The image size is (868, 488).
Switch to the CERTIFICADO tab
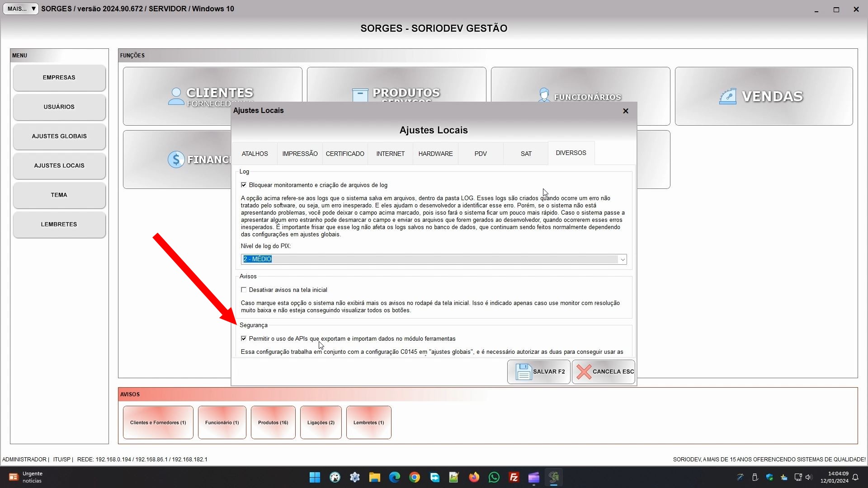pyautogui.click(x=345, y=154)
